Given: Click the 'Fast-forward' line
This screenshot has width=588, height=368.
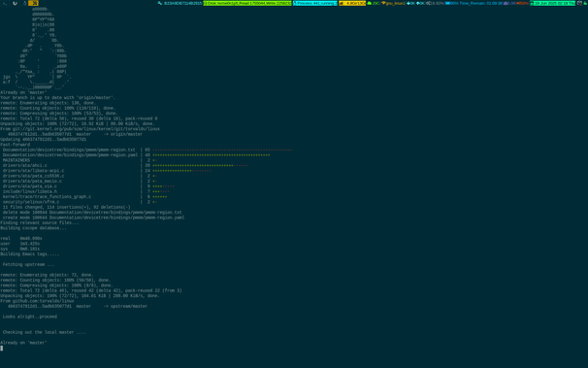Looking at the screenshot, I should [x=15, y=145].
